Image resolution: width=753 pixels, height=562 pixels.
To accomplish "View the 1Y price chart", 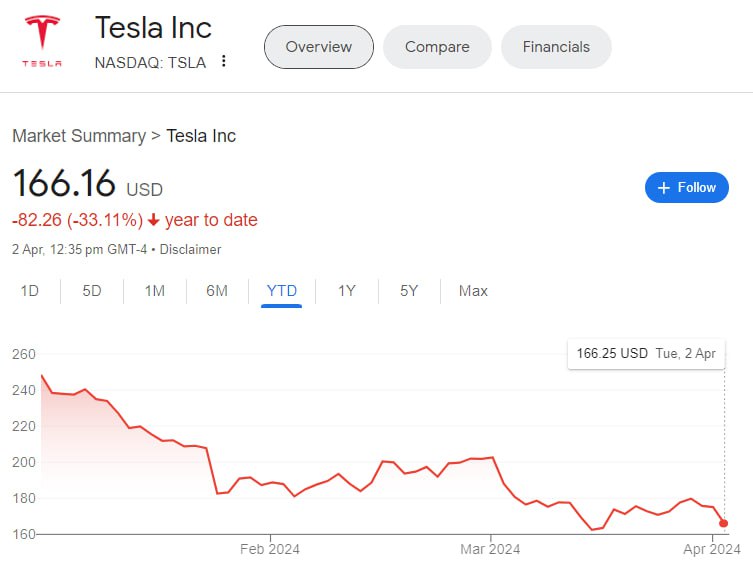I will click(346, 291).
